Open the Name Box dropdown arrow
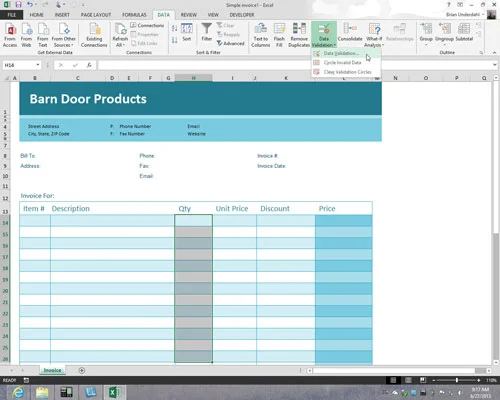 38,65
